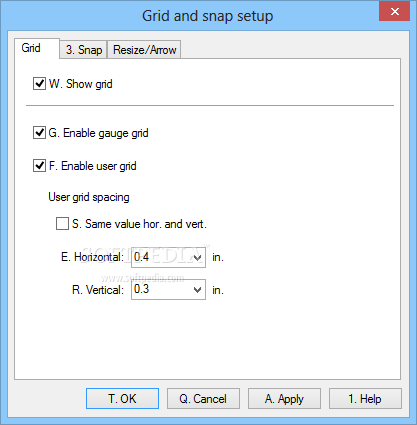The image size is (417, 425).
Task: Click the Q. Cancel button
Action: tap(203, 398)
